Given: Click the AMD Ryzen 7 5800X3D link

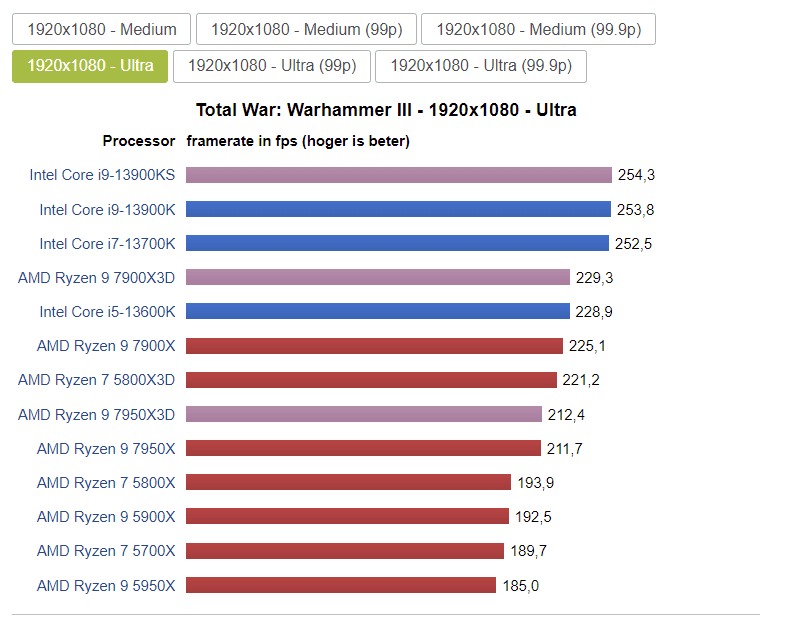Looking at the screenshot, I should click(96, 380).
